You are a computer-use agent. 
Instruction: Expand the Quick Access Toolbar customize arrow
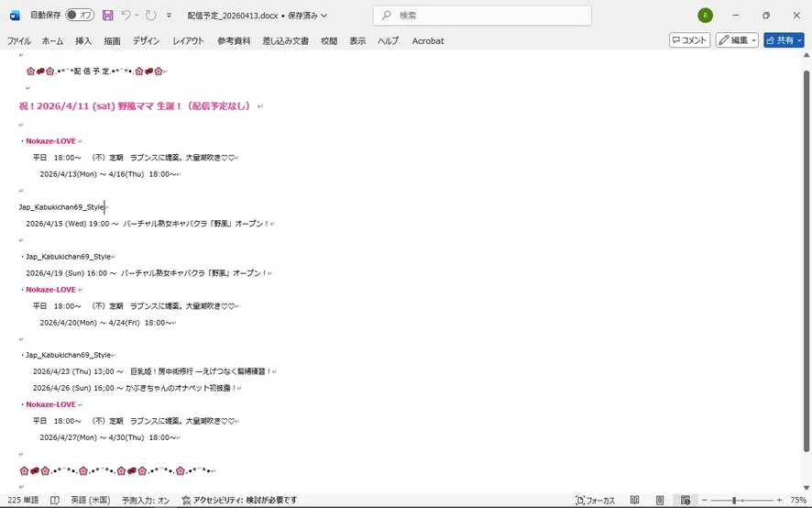[x=170, y=16]
